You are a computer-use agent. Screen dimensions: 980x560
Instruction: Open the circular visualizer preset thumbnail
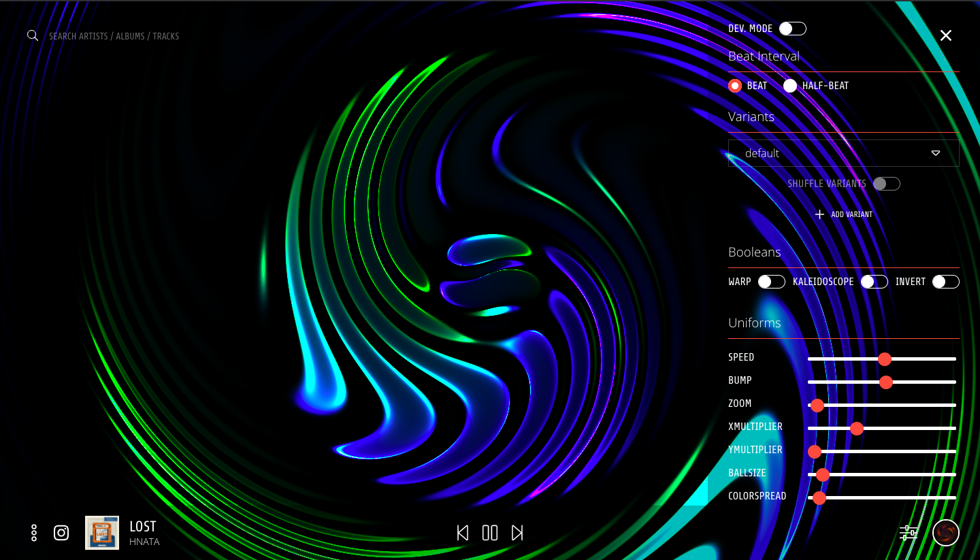point(946,533)
